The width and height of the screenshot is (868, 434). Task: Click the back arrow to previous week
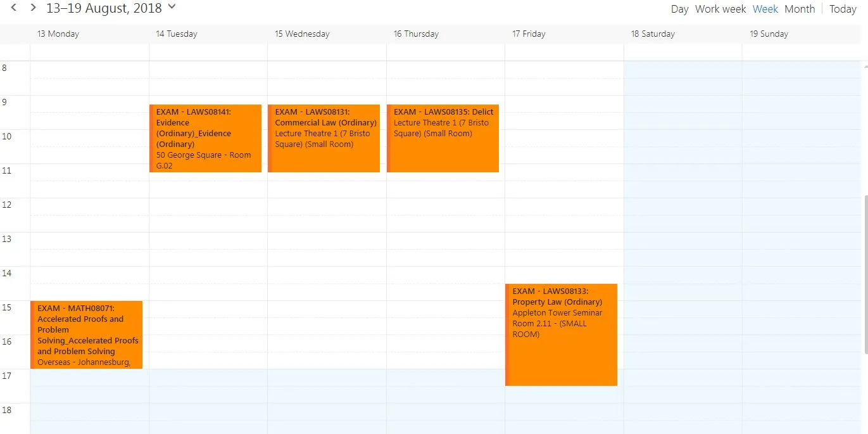tap(14, 9)
